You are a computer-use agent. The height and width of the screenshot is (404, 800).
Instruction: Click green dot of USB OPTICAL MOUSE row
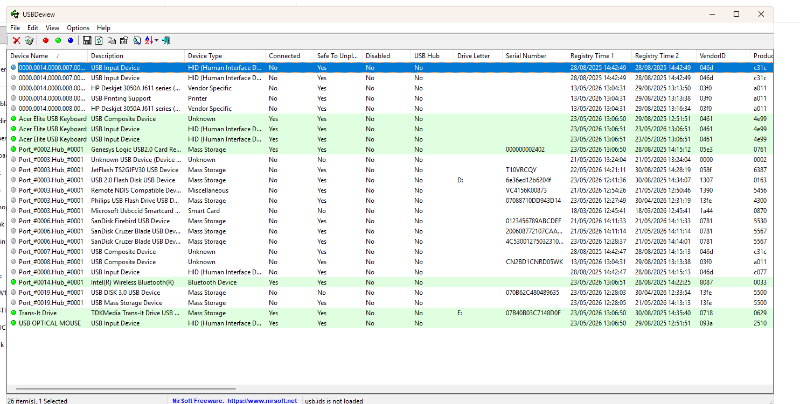pos(13,323)
